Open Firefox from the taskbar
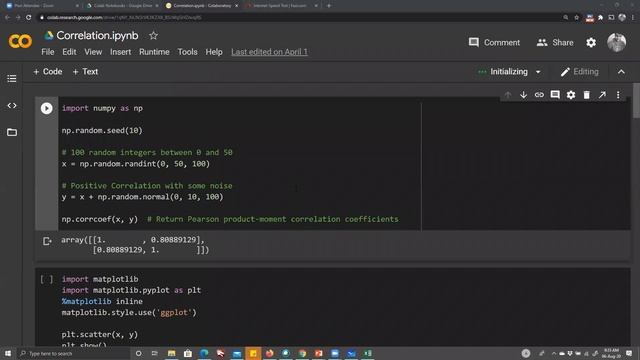640x360 pixels. [x=269, y=353]
